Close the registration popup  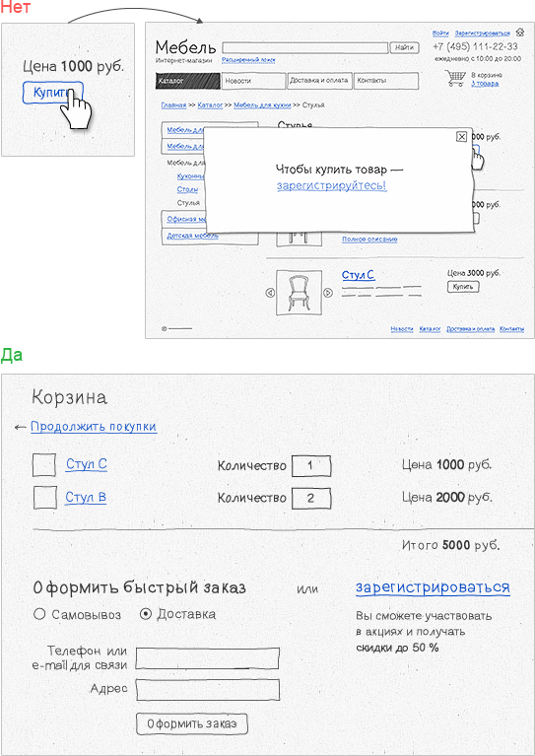tap(461, 137)
